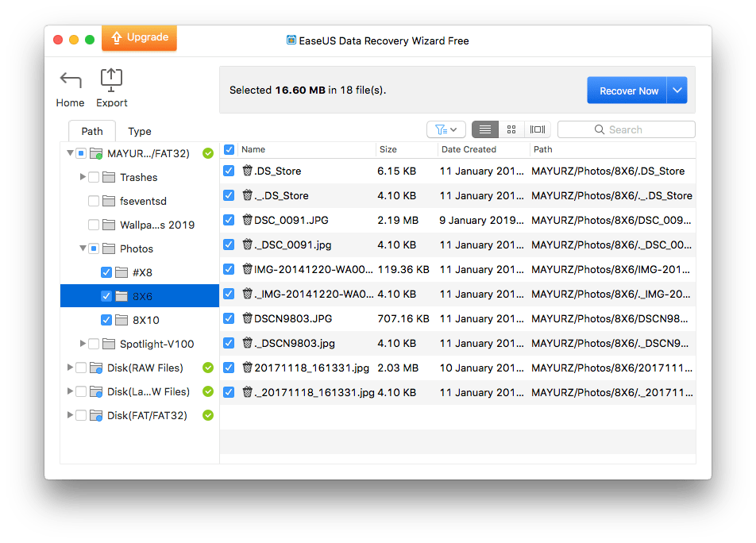Click the Wallpa...s 2019 folder icon
The height and width of the screenshot is (543, 756).
point(109,225)
